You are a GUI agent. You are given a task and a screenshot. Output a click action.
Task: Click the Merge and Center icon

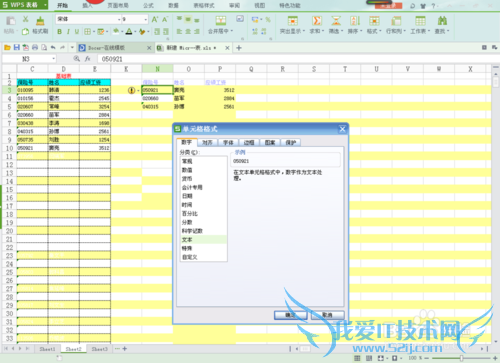click(x=220, y=21)
